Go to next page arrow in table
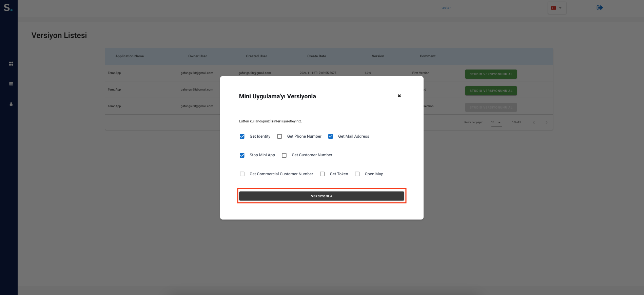The height and width of the screenshot is (295, 644). pyautogui.click(x=546, y=122)
